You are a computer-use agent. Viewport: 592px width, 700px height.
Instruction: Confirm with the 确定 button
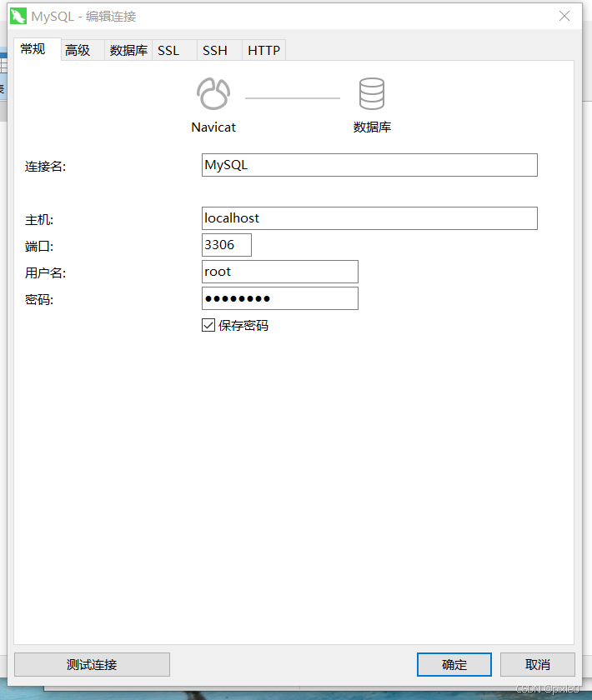point(454,665)
